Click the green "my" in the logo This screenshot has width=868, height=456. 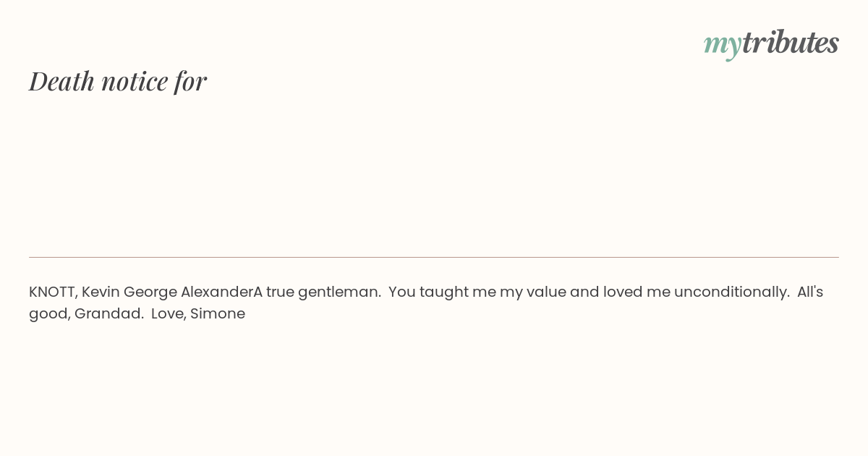tap(722, 43)
